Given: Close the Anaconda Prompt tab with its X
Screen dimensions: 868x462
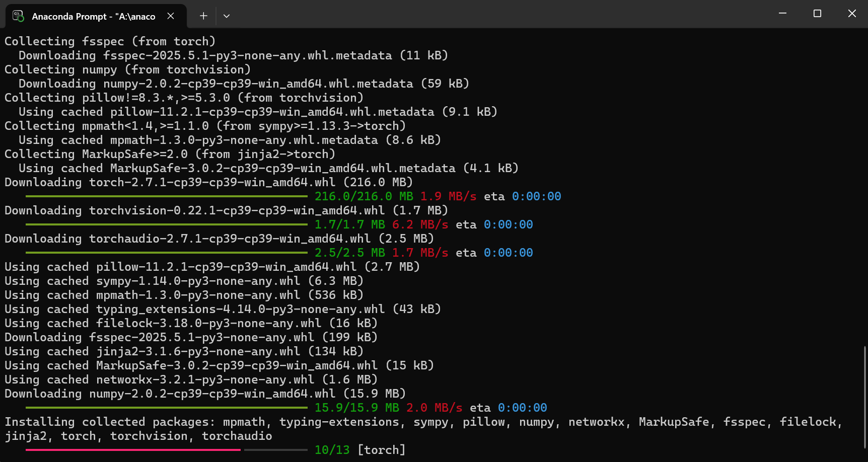Looking at the screenshot, I should point(170,16).
